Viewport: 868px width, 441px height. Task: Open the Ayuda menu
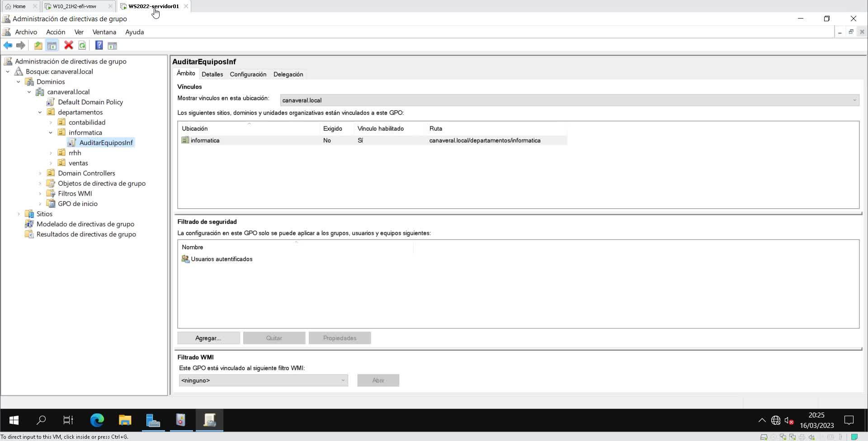134,32
